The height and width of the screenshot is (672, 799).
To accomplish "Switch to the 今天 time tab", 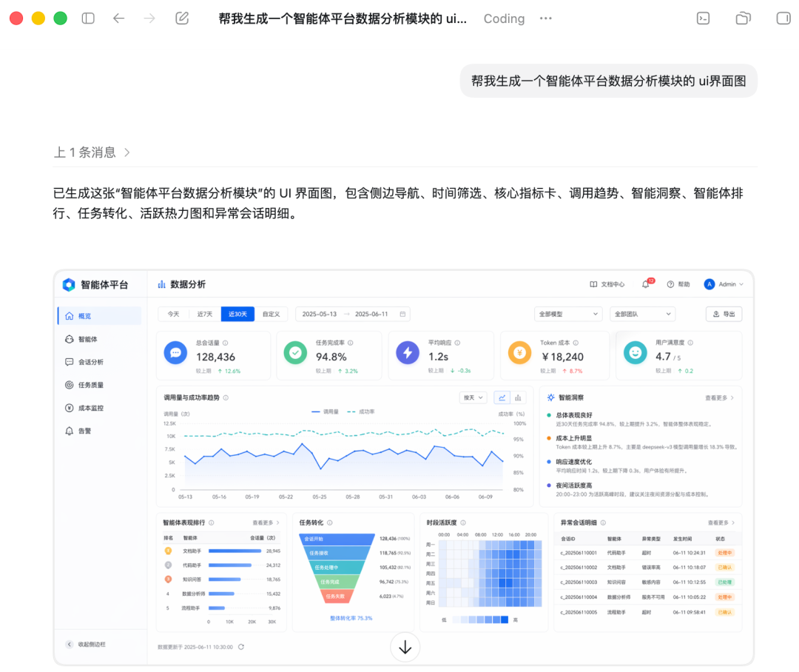I will point(174,314).
